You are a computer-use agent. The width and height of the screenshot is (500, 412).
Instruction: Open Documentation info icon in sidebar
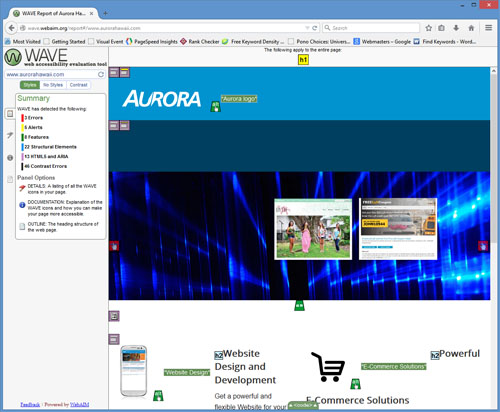(x=10, y=158)
